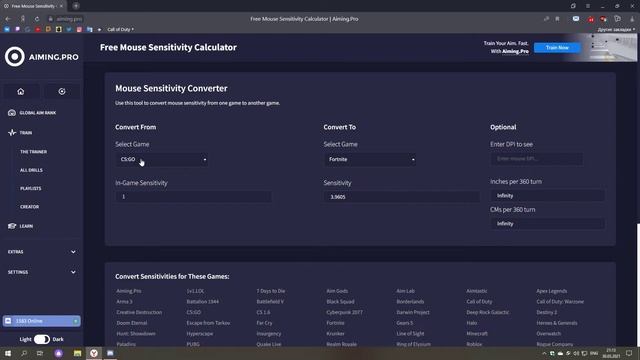This screenshot has height=360, width=640.
Task: Open the Call of Duty bookmarks folder
Action: click(121, 29)
